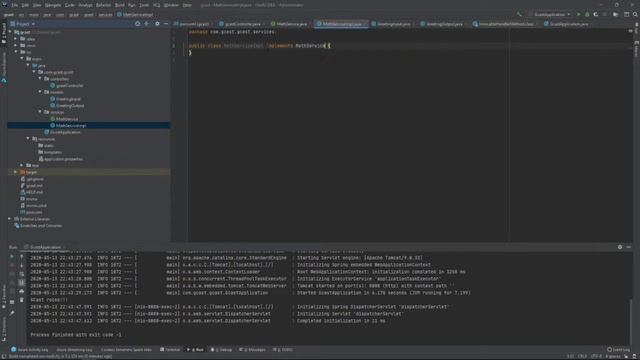Image resolution: width=640 pixels, height=360 pixels.
Task: Open the Edit menu
Action: click(x=25, y=5)
